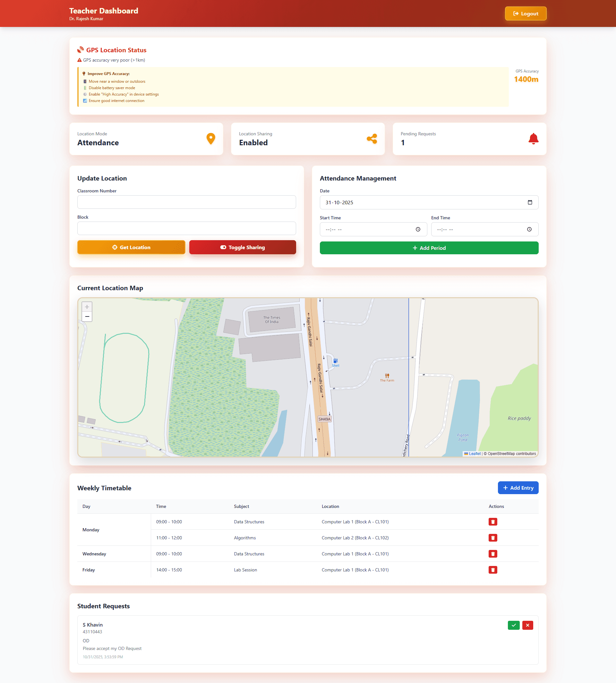Open the Leaflet attribution link
The height and width of the screenshot is (683, 616).
click(475, 454)
